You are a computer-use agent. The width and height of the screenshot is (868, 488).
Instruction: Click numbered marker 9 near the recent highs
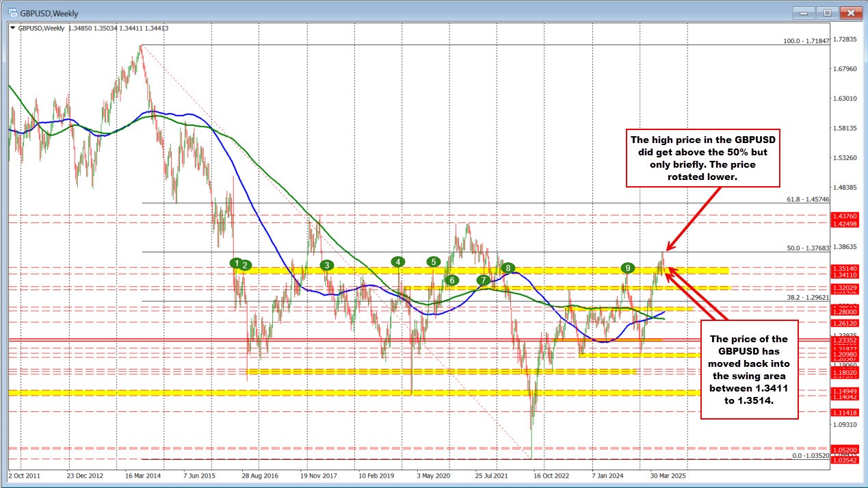(628, 268)
